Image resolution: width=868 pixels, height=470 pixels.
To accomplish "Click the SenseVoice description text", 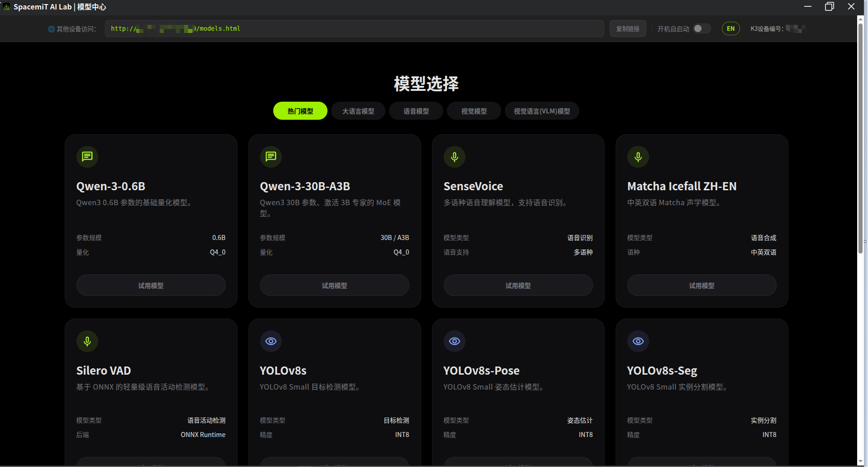I will click(505, 202).
